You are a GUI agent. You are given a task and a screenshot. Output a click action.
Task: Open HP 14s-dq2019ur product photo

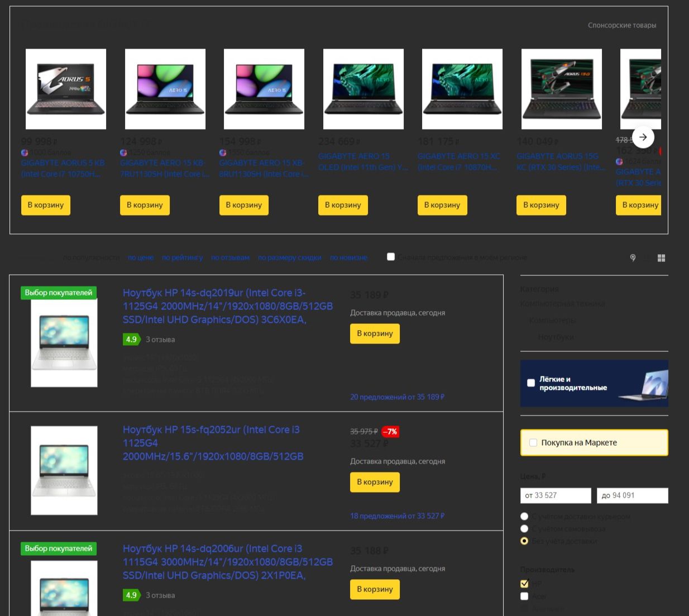[x=64, y=343]
